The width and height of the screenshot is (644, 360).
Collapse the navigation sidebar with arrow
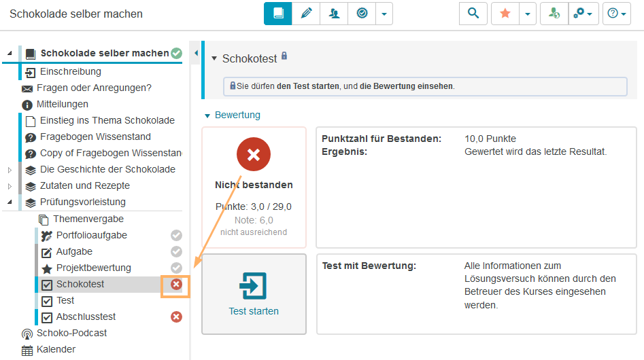point(196,53)
